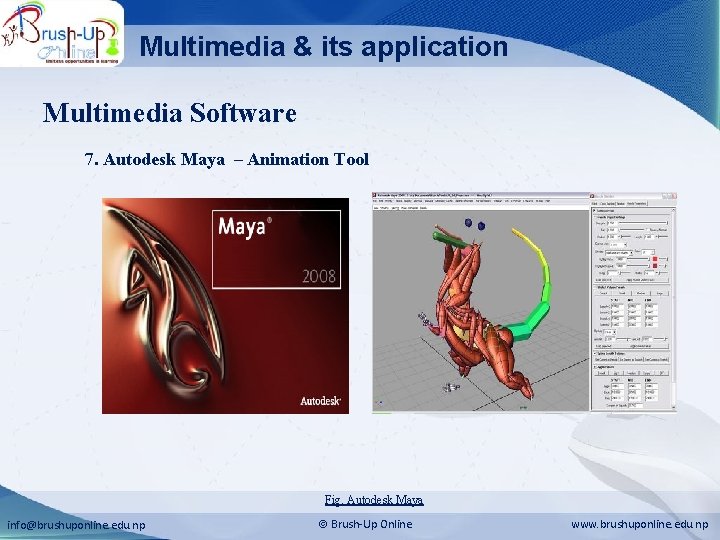
Task: Click the info@brushuponline.edu.np email address
Action: (76, 525)
